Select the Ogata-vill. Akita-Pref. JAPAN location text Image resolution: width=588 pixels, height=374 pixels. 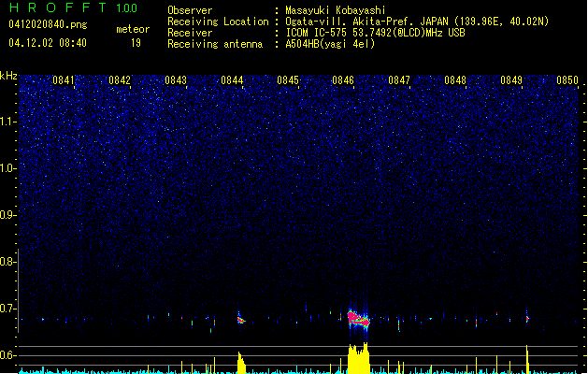pos(417,22)
